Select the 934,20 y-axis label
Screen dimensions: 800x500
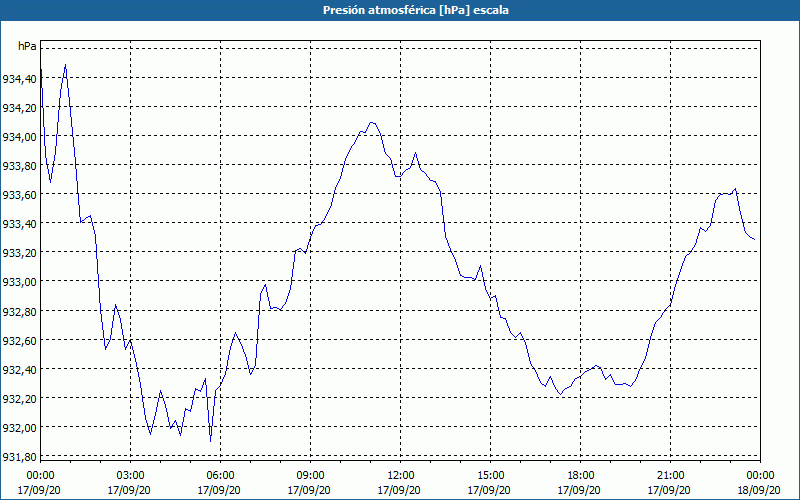(x=19, y=108)
